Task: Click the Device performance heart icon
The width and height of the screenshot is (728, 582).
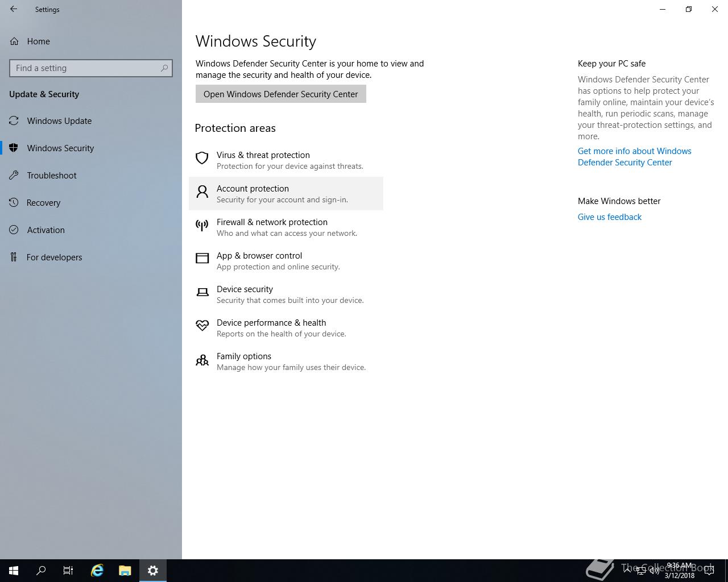Action: point(202,326)
